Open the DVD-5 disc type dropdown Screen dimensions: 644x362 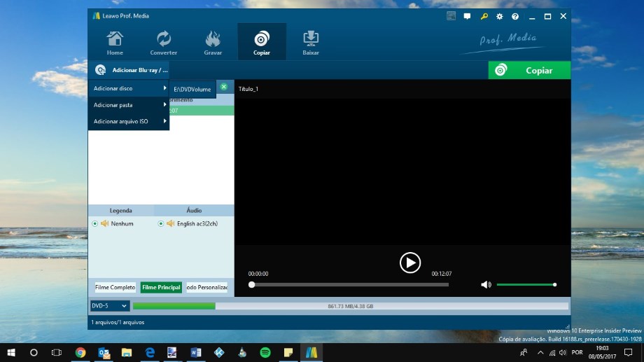110,305
